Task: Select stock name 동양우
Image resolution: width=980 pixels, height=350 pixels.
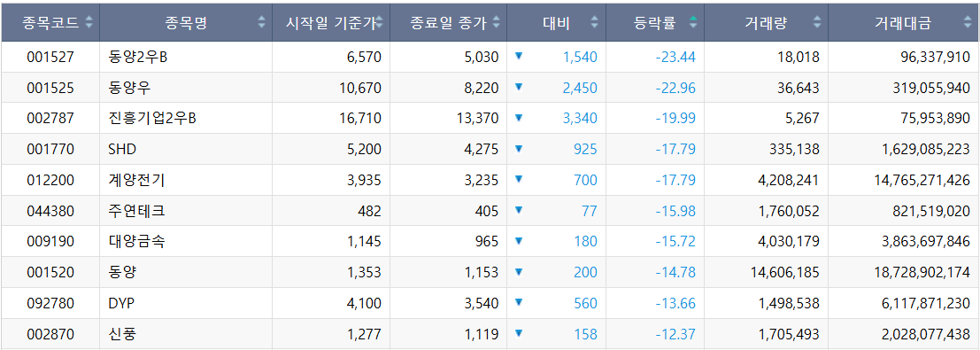Action: click(129, 89)
